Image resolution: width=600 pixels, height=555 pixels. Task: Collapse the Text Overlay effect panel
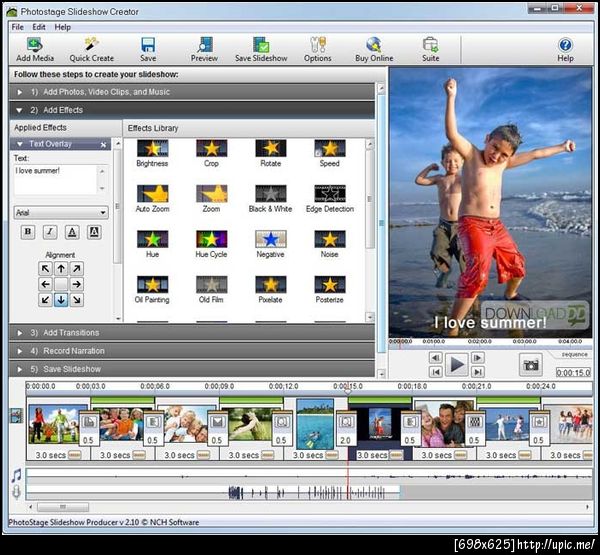click(x=20, y=144)
